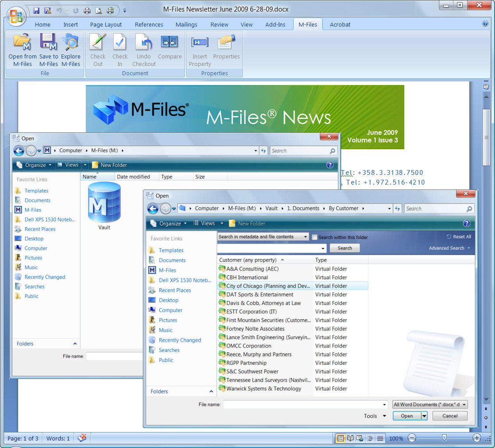The image size is (495, 448).
Task: Switch to Full Screen Reading view icon
Action: tap(350, 438)
